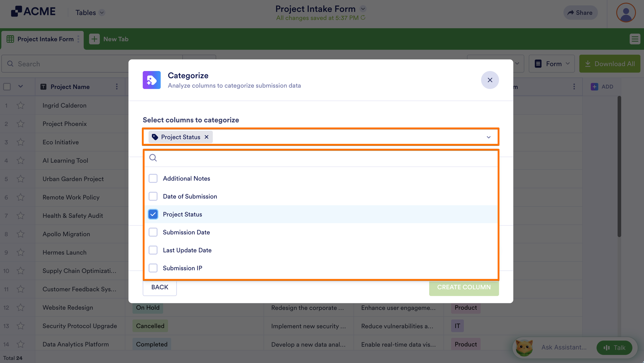
Task: Enable the Submission IP checkbox
Action: click(x=153, y=268)
